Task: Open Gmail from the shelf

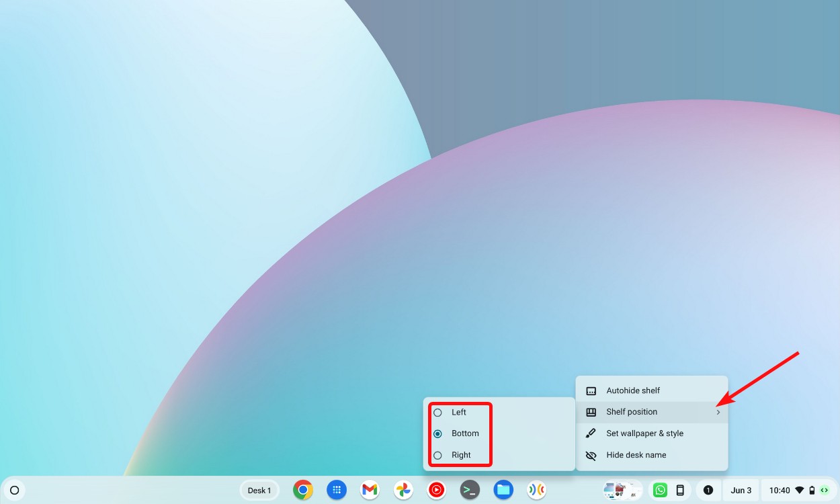Action: tap(369, 490)
